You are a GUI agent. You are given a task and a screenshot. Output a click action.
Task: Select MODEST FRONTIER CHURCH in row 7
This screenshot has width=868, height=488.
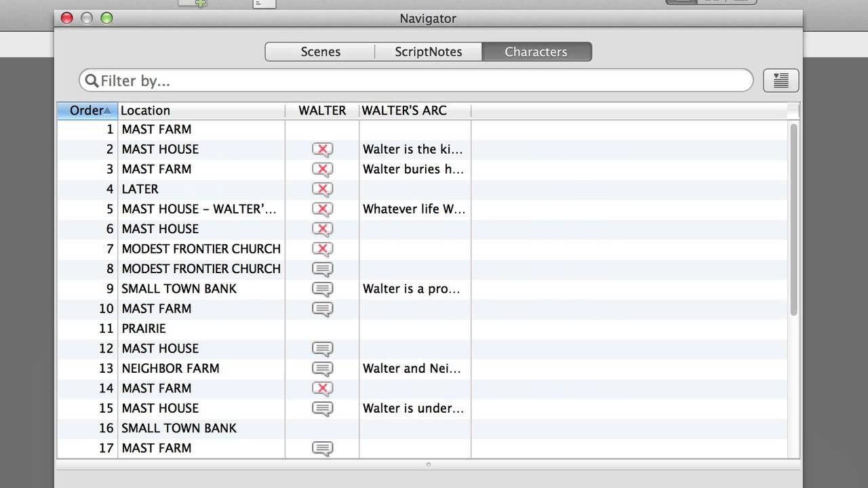click(x=201, y=249)
